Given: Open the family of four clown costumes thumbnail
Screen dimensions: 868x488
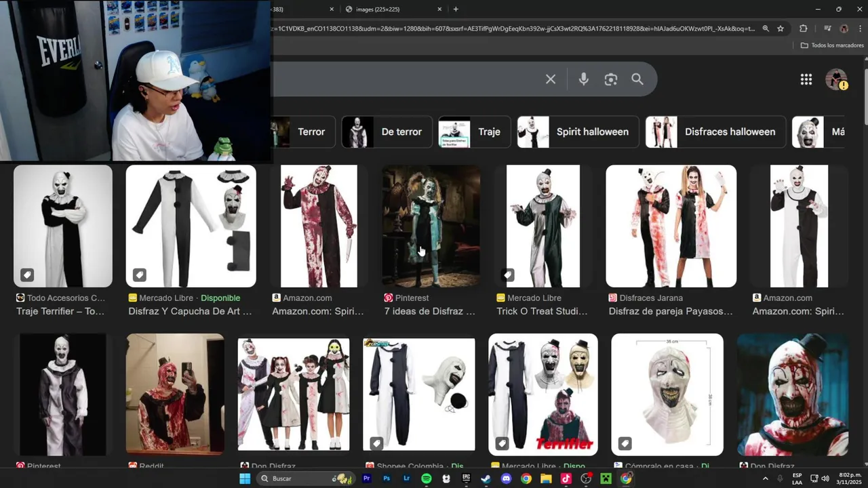Looking at the screenshot, I should pos(294,394).
